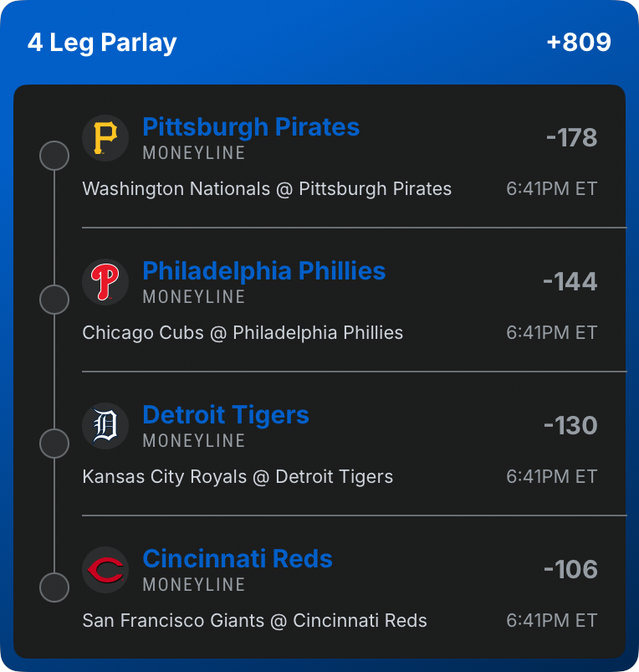639x672 pixels.
Task: Open the Cincinnati Reds team name link
Action: (238, 559)
